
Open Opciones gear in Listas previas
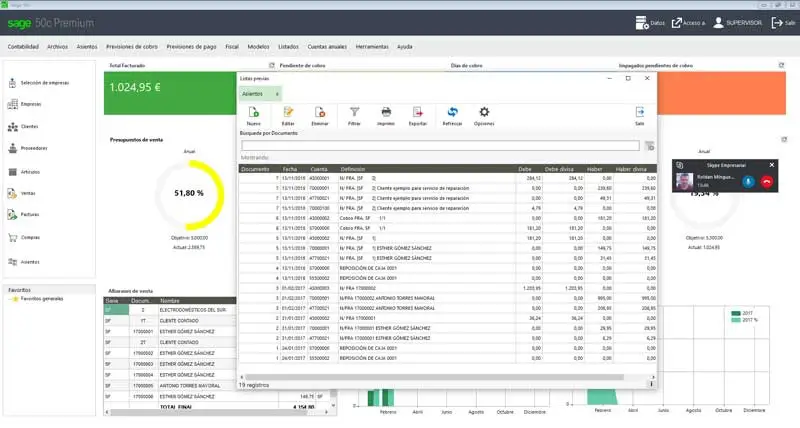(x=484, y=112)
